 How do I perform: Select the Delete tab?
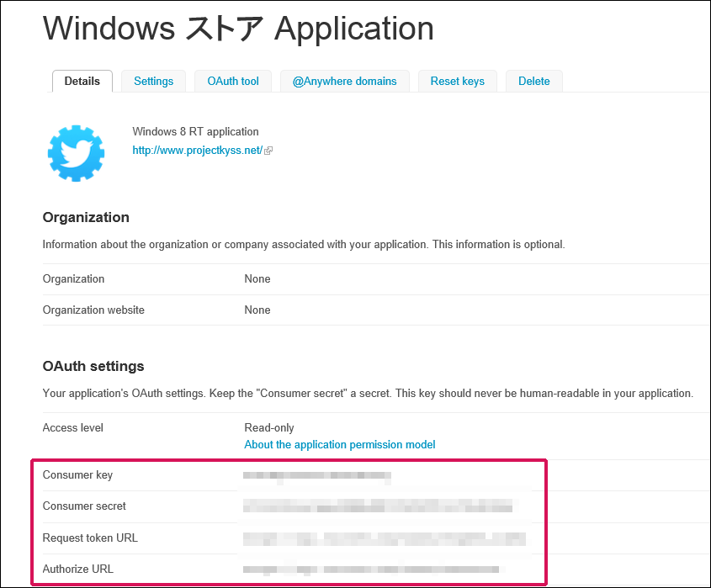point(533,81)
